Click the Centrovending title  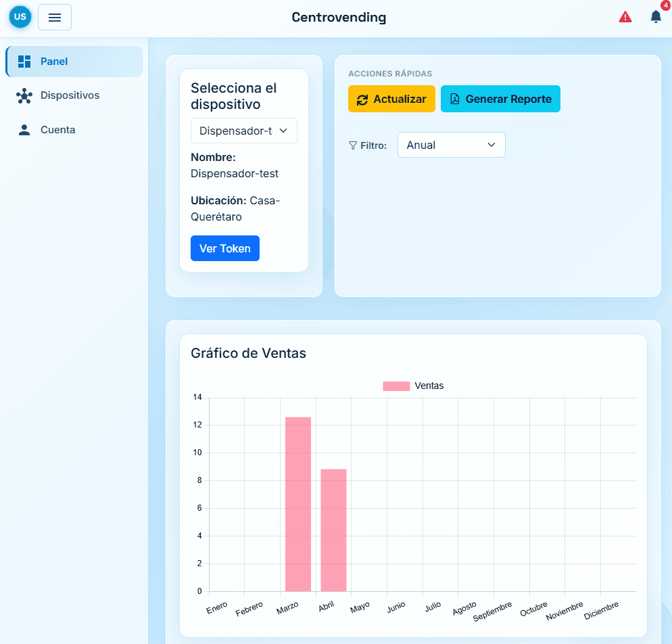pyautogui.click(x=339, y=18)
